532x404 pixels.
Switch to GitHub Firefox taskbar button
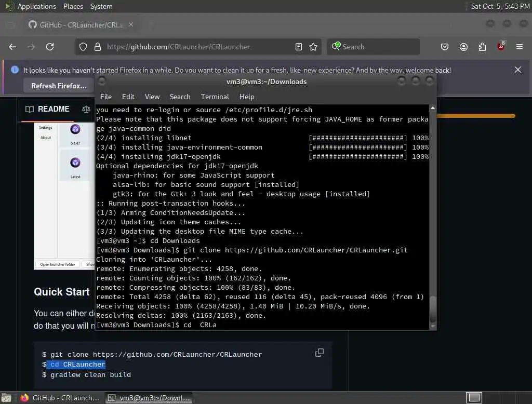(60, 398)
